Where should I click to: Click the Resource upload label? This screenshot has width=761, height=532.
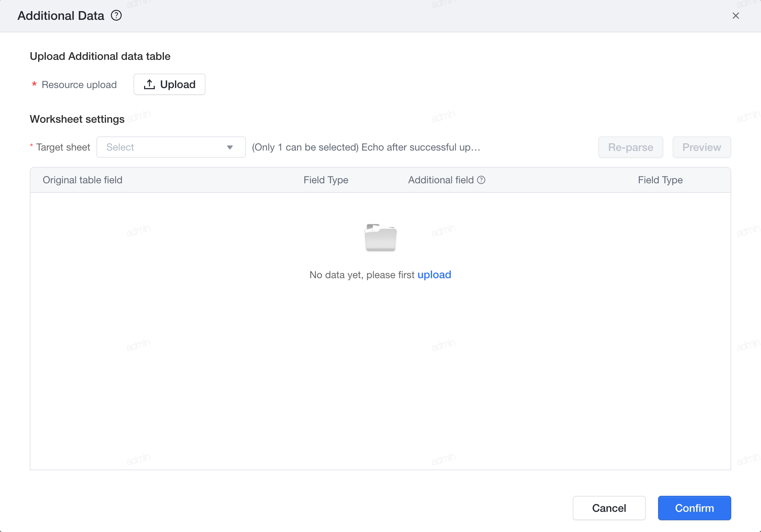click(x=79, y=85)
